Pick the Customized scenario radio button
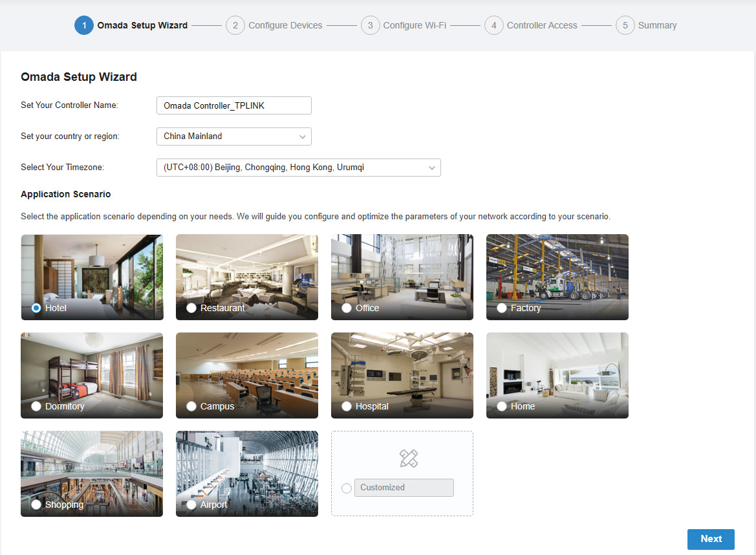Viewport: 756px width, 555px height. [347, 488]
